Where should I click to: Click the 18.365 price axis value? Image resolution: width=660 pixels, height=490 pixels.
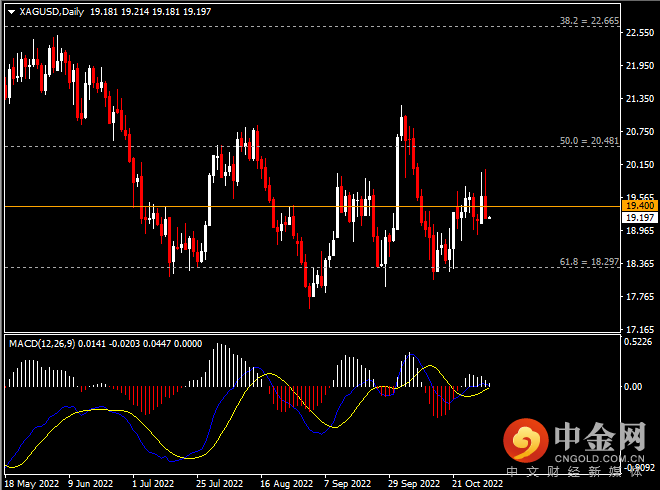click(640, 264)
